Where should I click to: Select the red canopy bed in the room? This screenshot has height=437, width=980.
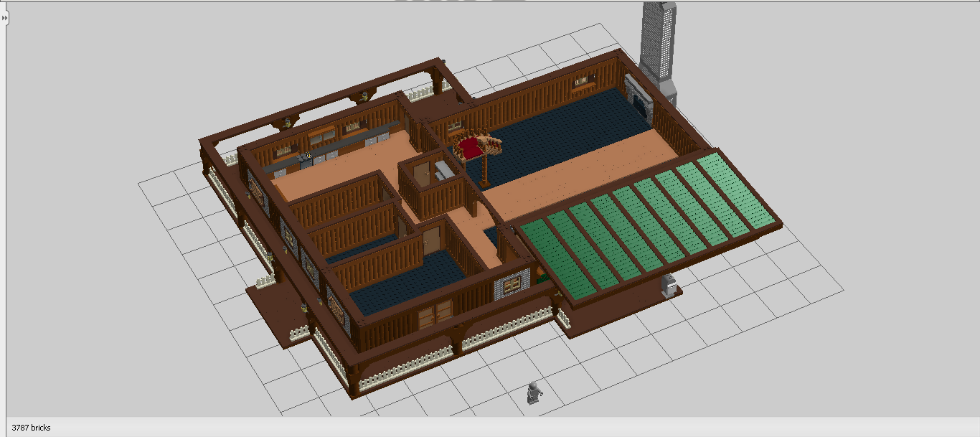pos(473,146)
